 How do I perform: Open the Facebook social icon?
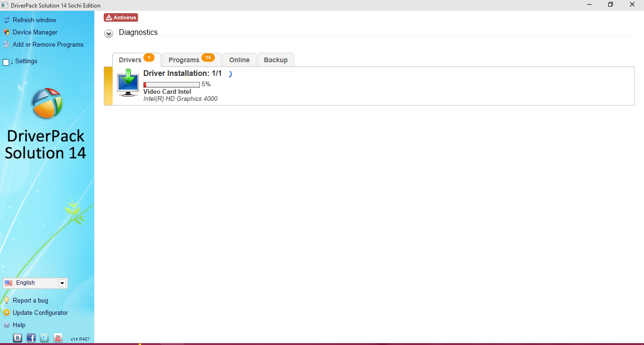click(x=31, y=338)
